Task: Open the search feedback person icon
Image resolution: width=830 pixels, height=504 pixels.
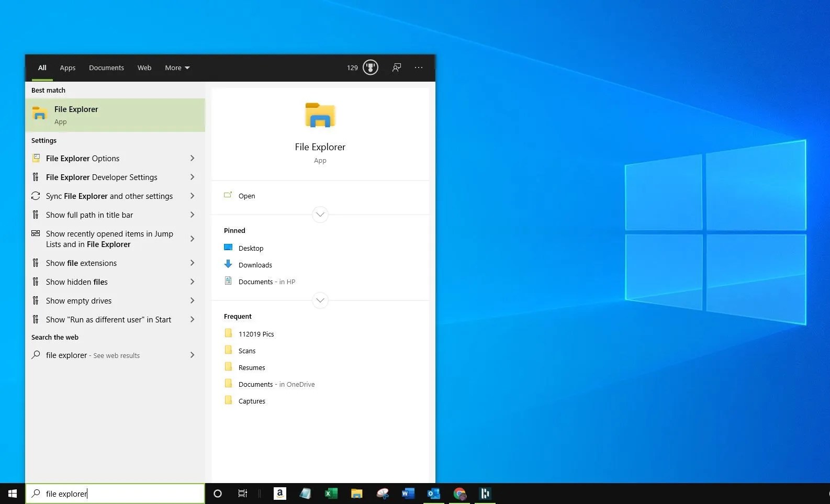Action: pyautogui.click(x=397, y=68)
